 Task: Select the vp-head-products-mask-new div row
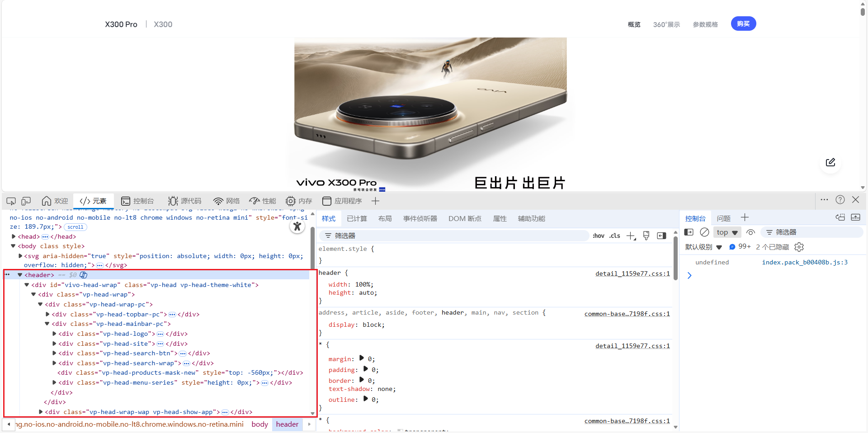tap(180, 373)
